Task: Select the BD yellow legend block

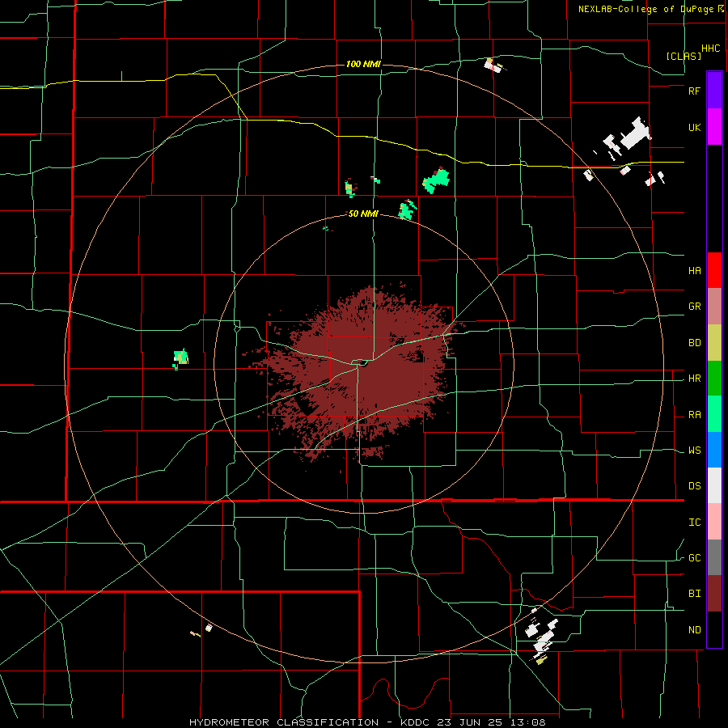Action: pyautogui.click(x=714, y=343)
